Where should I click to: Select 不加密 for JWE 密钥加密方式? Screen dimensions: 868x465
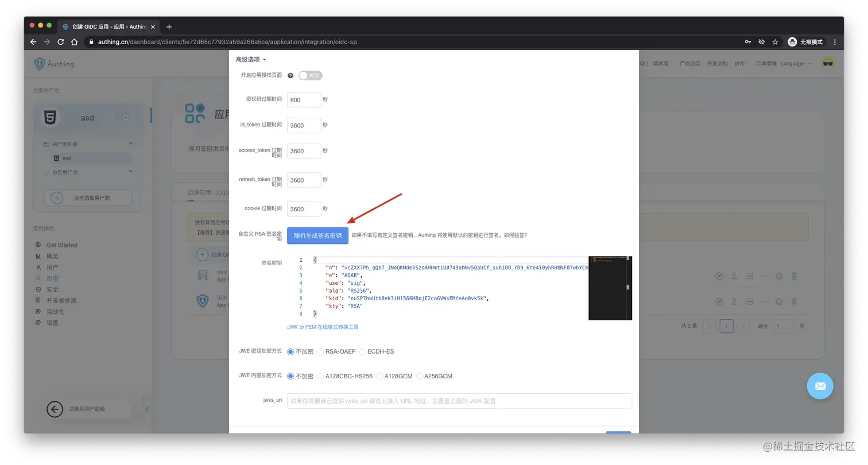[x=290, y=351]
